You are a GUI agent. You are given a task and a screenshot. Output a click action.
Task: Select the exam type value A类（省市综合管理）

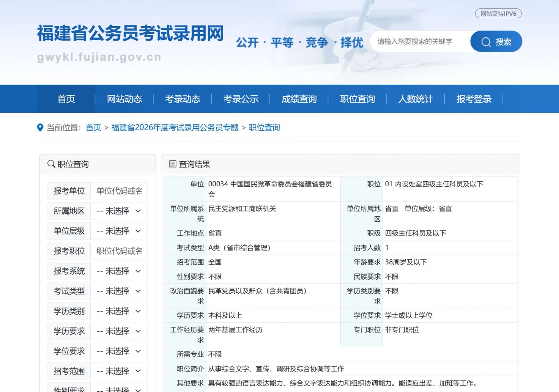[x=241, y=248]
